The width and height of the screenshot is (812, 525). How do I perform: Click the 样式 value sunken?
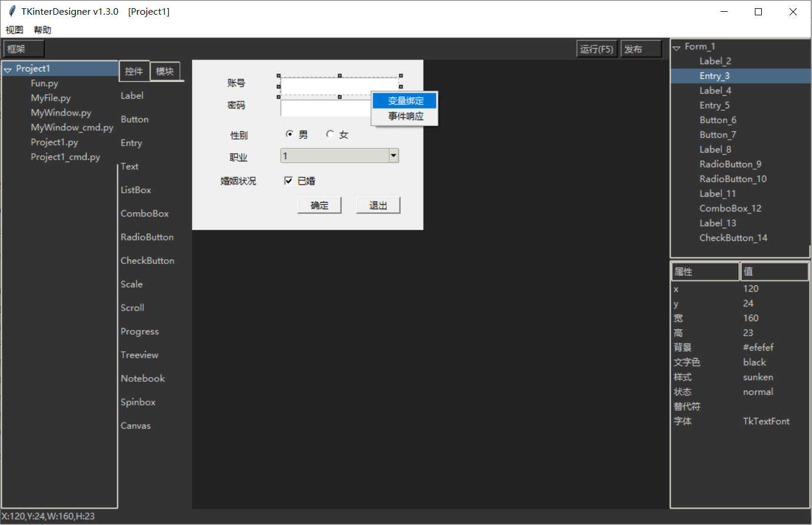pos(758,377)
